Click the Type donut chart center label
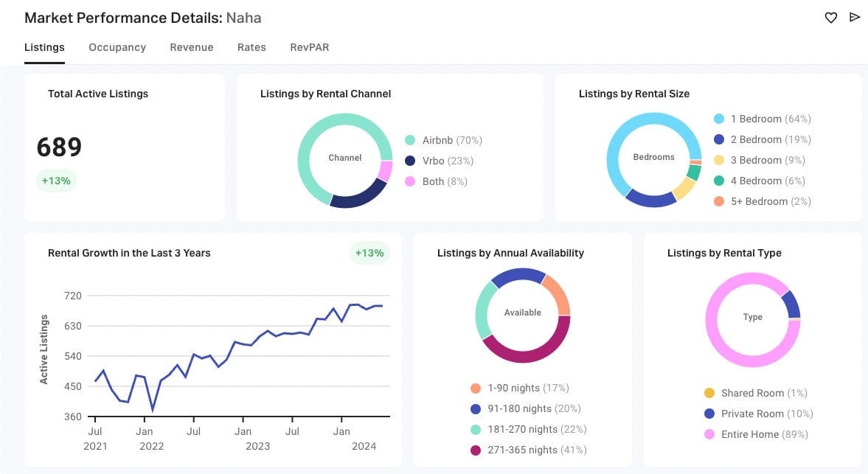Viewport: 868px width, 474px height. point(753,317)
